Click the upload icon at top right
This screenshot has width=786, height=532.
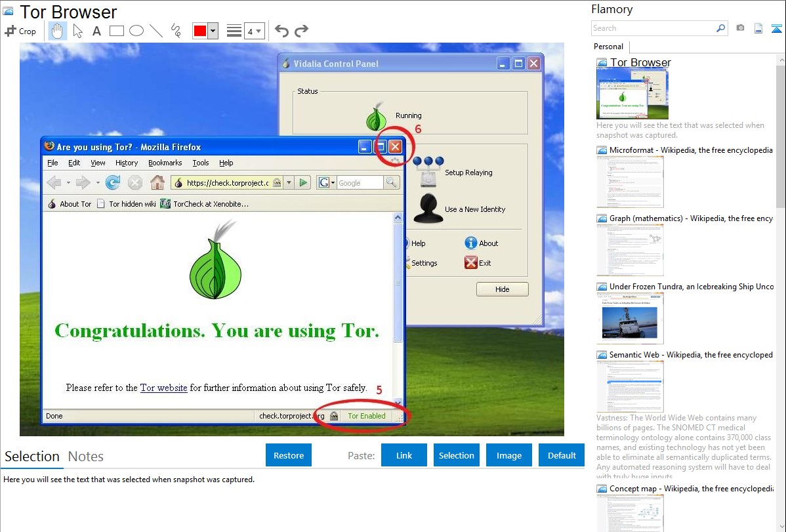(776, 28)
